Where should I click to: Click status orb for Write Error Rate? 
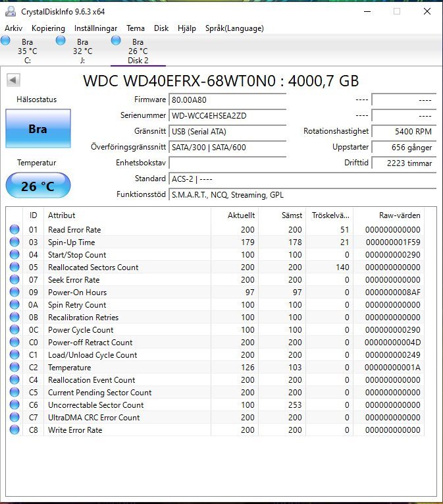point(14,430)
